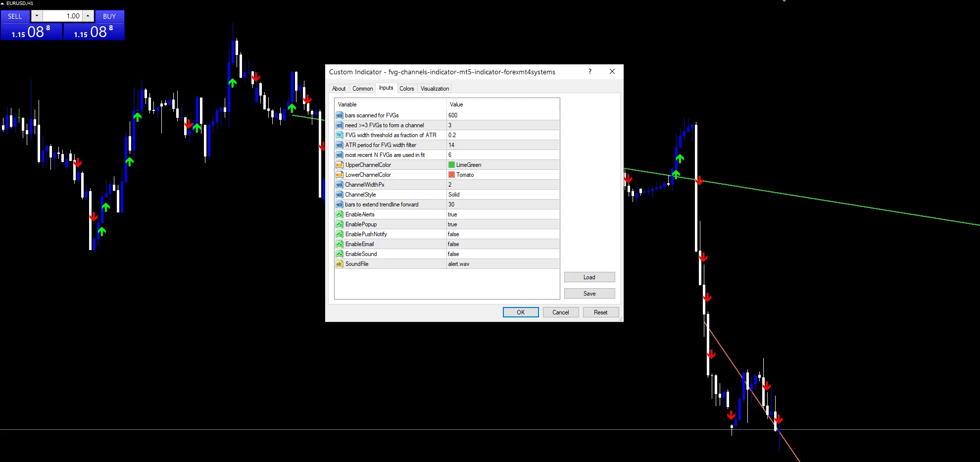Click the Value column header

coord(503,104)
